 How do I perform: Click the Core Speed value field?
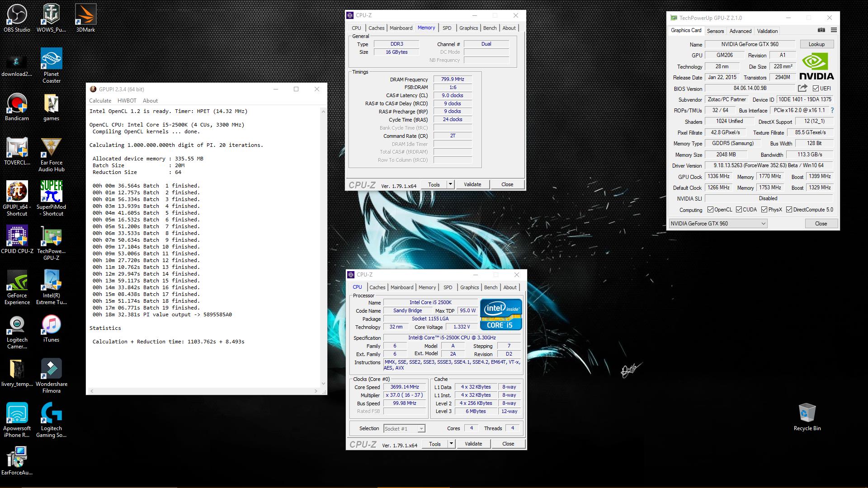pos(405,387)
